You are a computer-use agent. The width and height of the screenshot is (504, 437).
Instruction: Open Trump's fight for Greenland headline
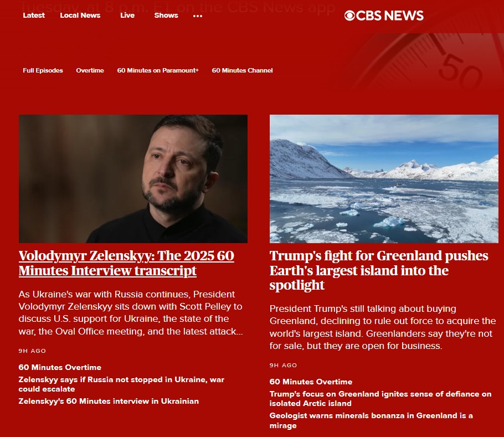tap(379, 270)
